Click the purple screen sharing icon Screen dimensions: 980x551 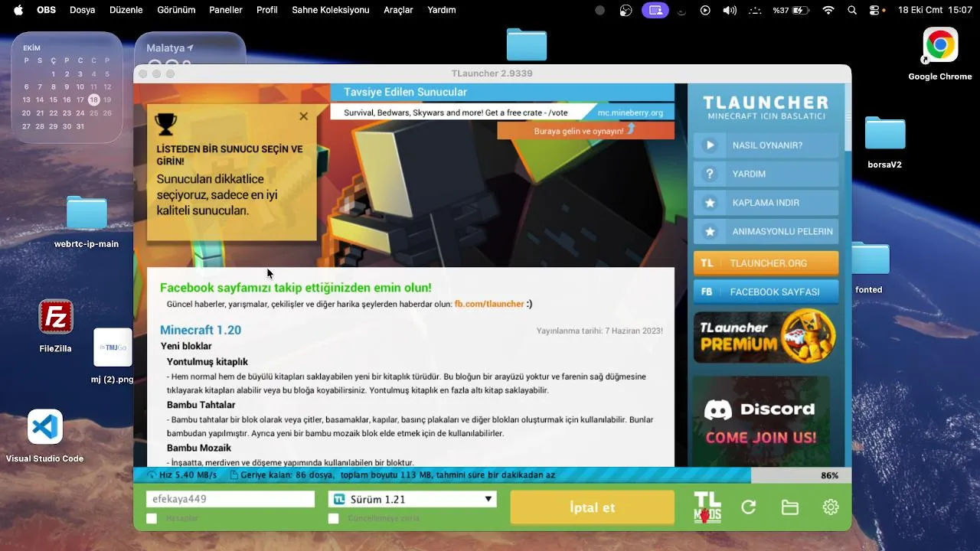tap(655, 10)
